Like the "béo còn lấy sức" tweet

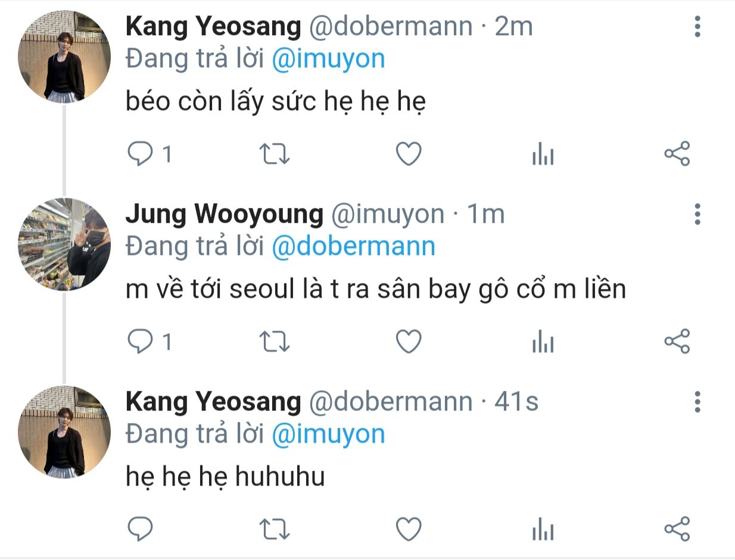tap(409, 154)
